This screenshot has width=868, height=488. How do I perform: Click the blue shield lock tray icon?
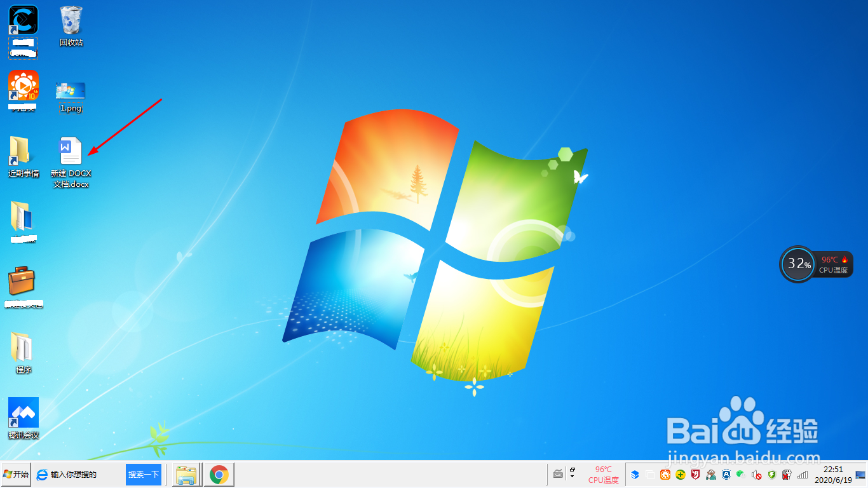[x=726, y=475]
